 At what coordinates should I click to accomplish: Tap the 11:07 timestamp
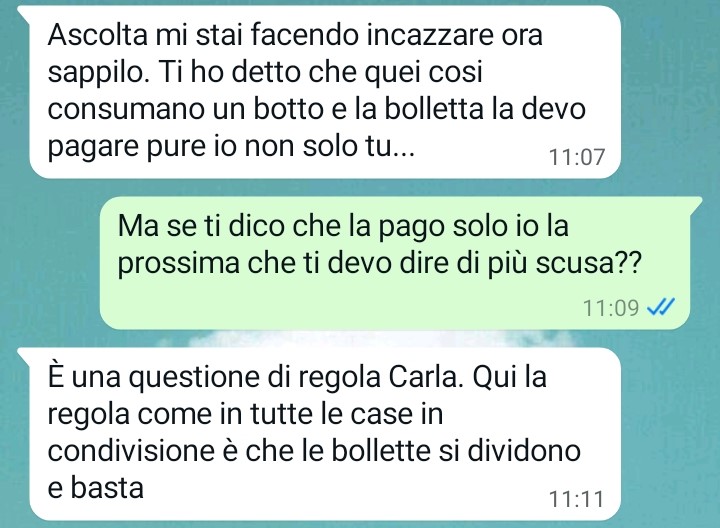(577, 157)
